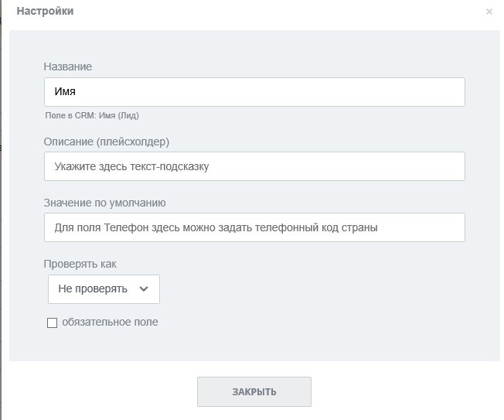Open the Не проверять dropdown
Viewport: 504px width, 420px height.
(x=104, y=289)
